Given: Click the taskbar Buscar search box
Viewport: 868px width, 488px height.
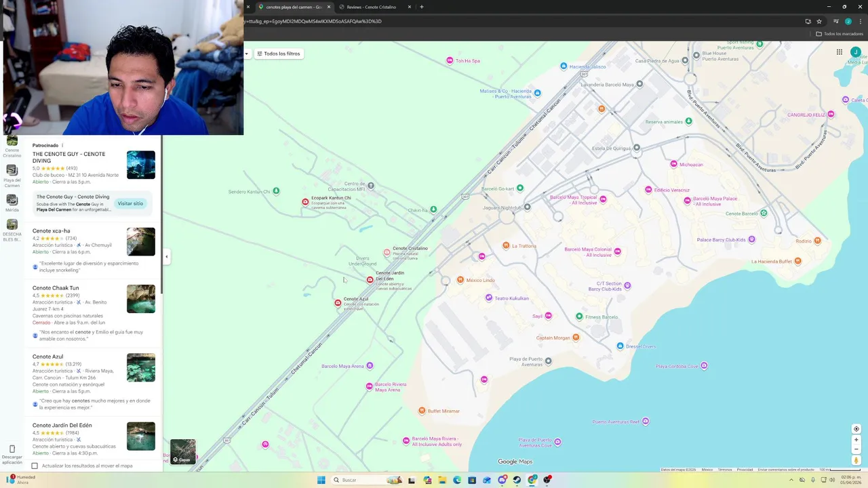Looking at the screenshot, I should coord(366,480).
